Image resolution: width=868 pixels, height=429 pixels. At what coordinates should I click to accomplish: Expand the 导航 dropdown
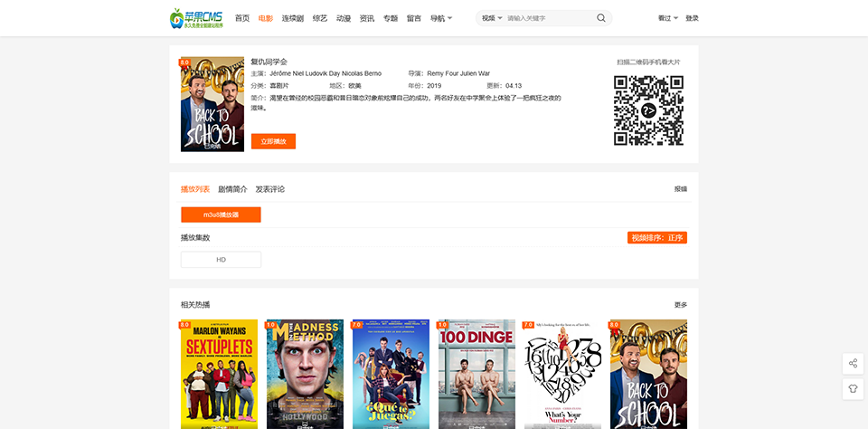tap(441, 18)
